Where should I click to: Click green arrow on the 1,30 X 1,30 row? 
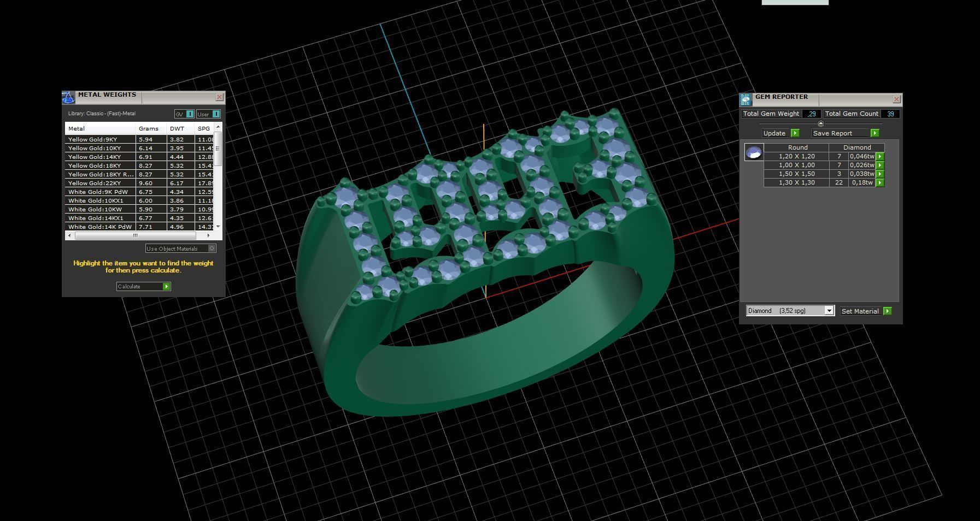click(x=880, y=183)
